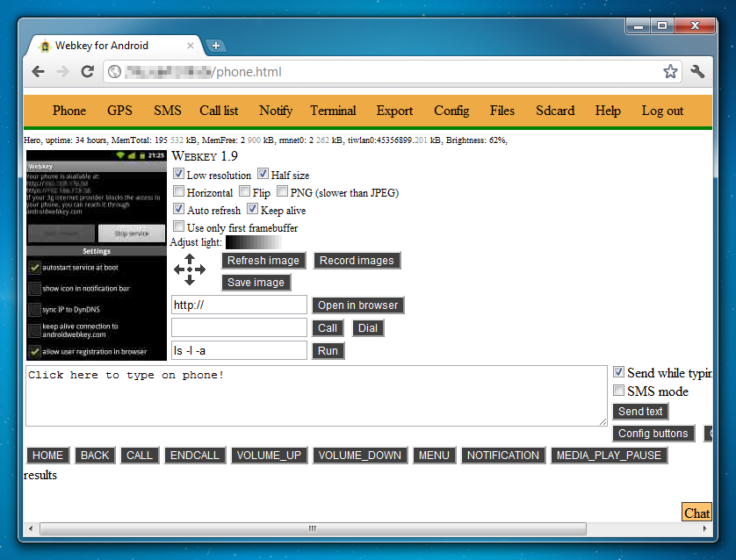Bookmark page with the star icon
This screenshot has height=560, width=736.
670,72
